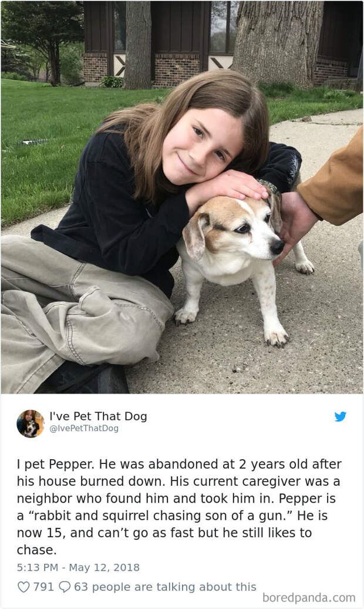Screen dimensions: 364x609
Task: Click the large tree trunk behind the sidewalk
Action: (277, 43)
